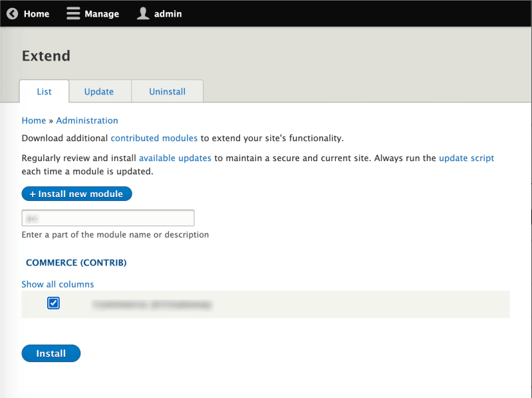Open the update script link
Screen dimensions: 532x398
[x=466, y=158]
